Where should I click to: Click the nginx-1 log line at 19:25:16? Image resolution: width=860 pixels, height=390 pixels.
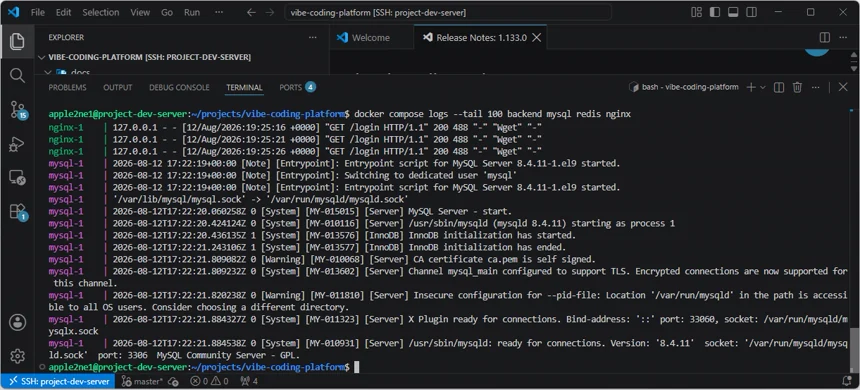295,127
